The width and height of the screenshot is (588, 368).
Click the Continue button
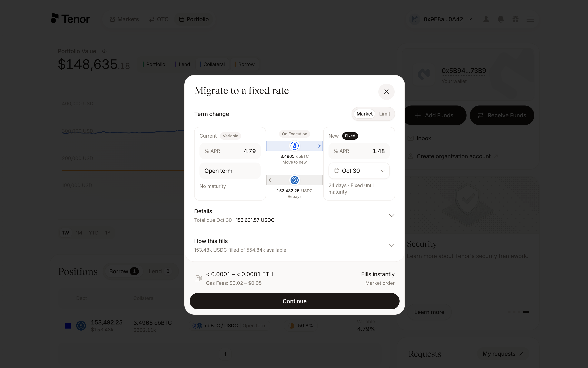tap(294, 301)
